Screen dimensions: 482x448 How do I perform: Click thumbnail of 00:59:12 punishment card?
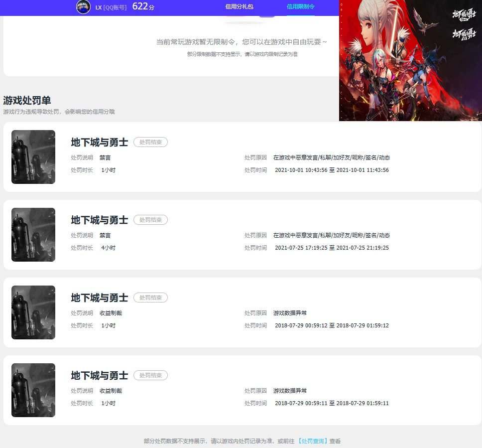coord(33,312)
